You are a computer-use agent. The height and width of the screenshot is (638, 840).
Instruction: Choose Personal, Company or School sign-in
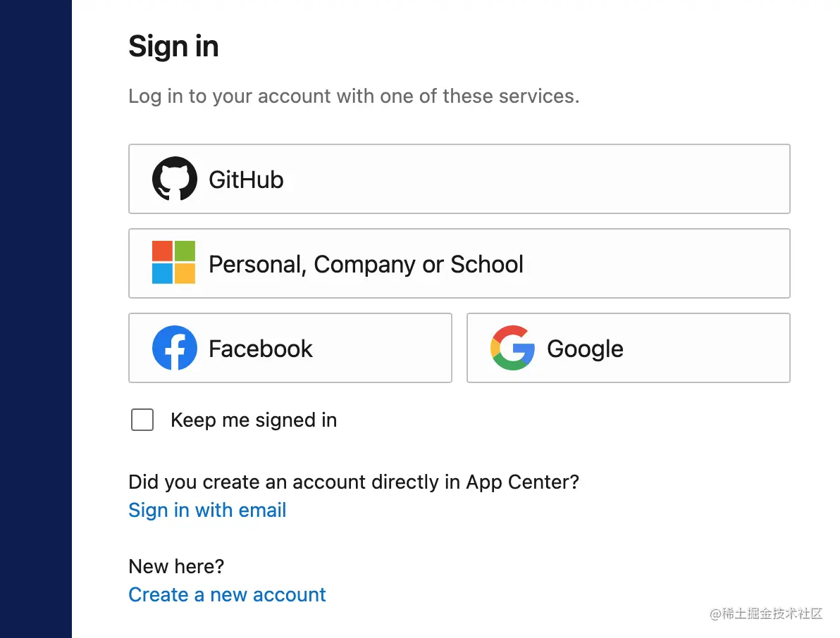point(459,263)
